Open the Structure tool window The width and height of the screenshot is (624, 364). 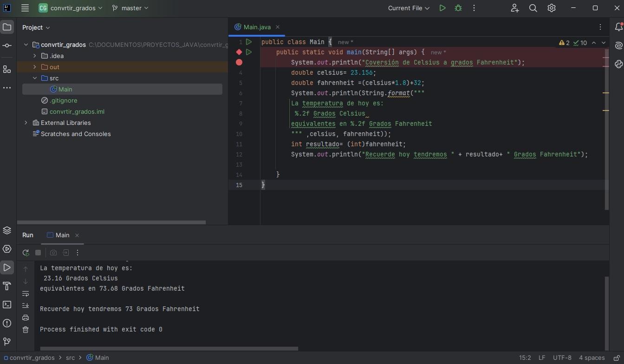point(7,70)
